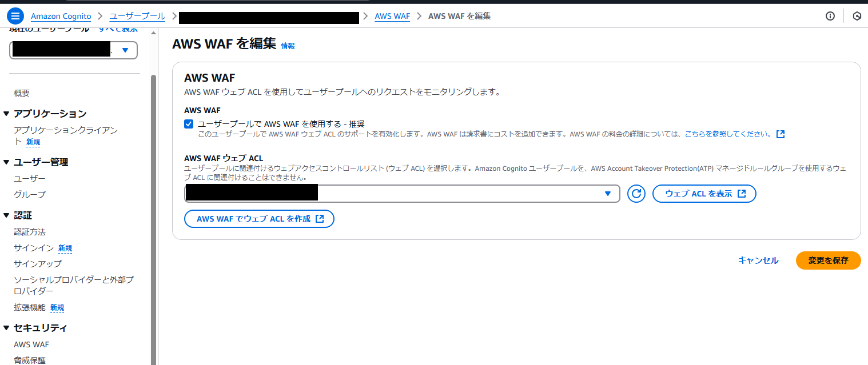Collapse the セキュリティ sidebar section

7,327
